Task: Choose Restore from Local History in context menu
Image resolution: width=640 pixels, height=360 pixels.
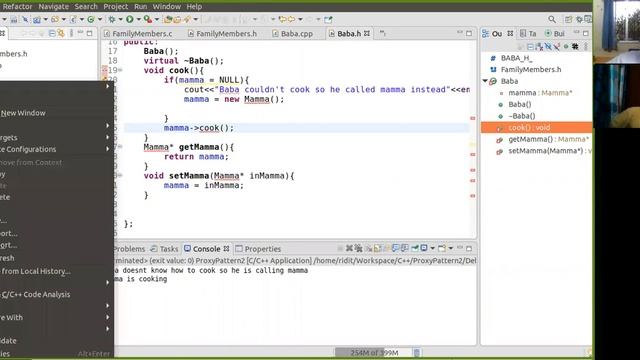Action: [x=36, y=271]
